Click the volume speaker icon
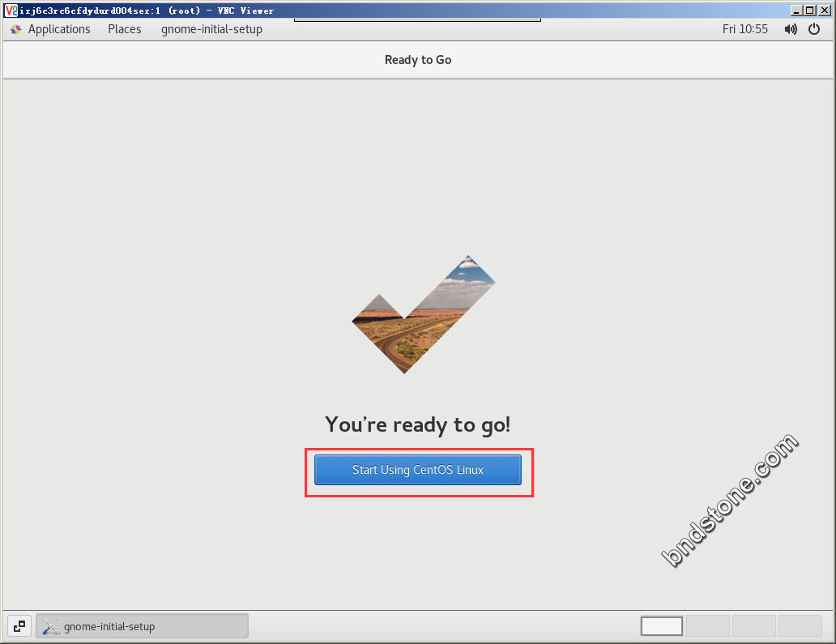836x644 pixels. (x=791, y=29)
